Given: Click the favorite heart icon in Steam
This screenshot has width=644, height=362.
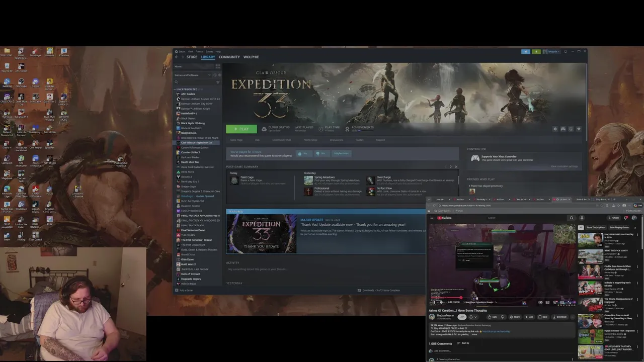Looking at the screenshot, I should coord(579,129).
